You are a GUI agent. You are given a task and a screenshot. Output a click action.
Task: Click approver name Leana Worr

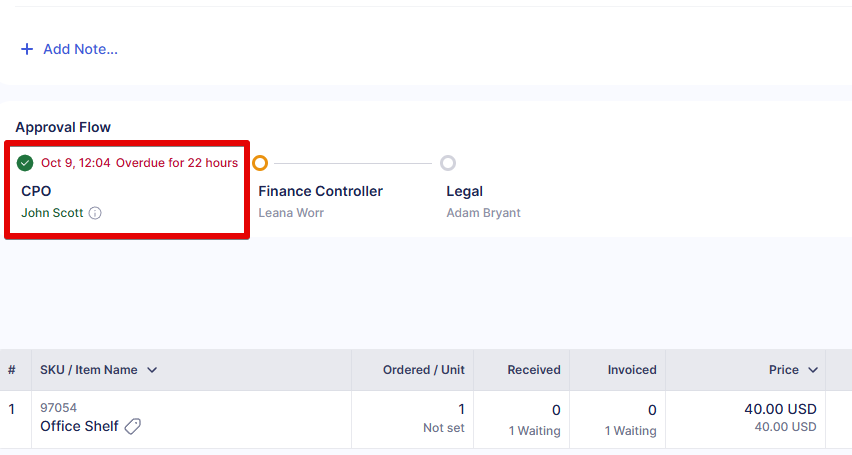pos(291,213)
